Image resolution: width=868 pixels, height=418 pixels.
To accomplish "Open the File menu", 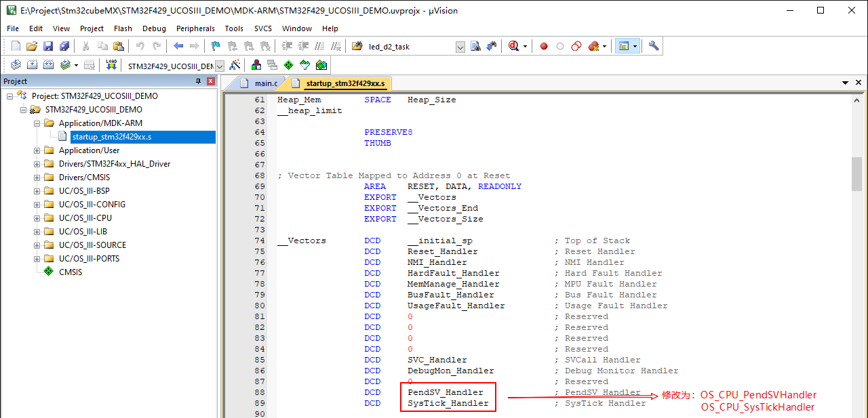I will pos(13,28).
